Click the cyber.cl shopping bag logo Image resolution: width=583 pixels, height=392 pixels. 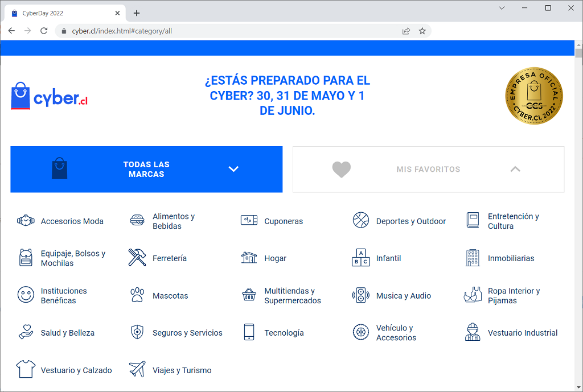(x=20, y=96)
